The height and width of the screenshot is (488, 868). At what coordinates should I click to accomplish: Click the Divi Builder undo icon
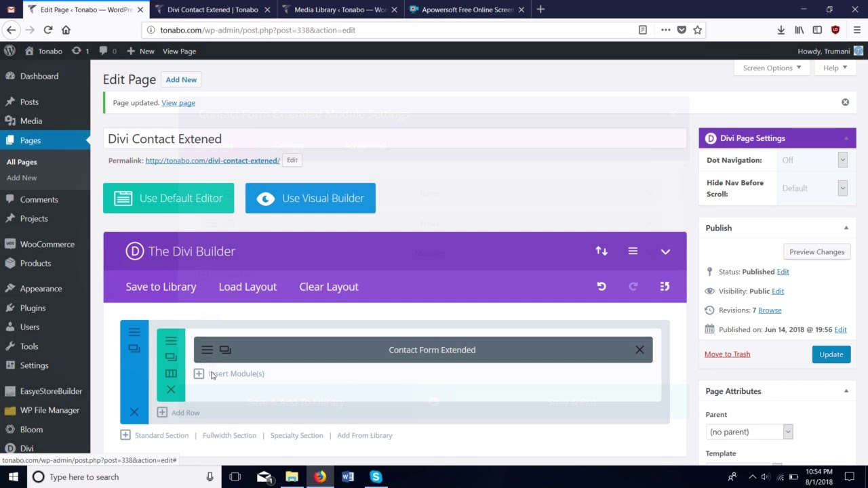[601, 287]
